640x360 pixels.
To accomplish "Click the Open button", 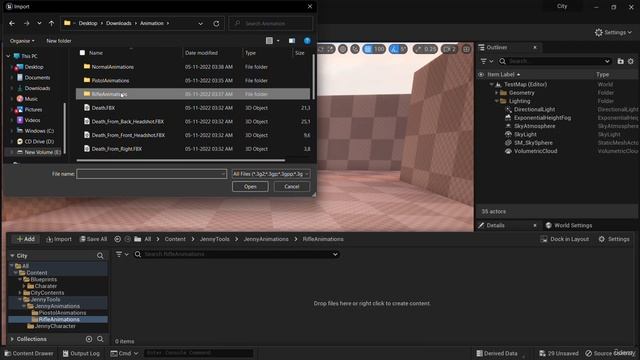I will click(250, 187).
